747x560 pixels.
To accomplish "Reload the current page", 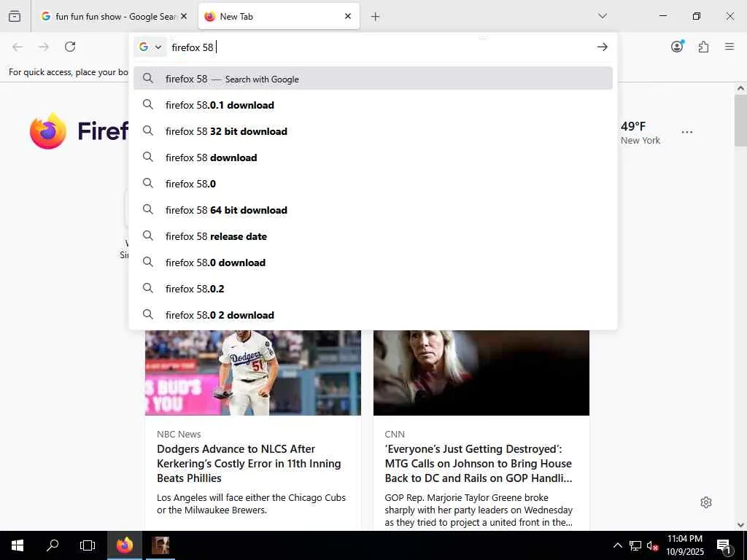I will tap(70, 47).
